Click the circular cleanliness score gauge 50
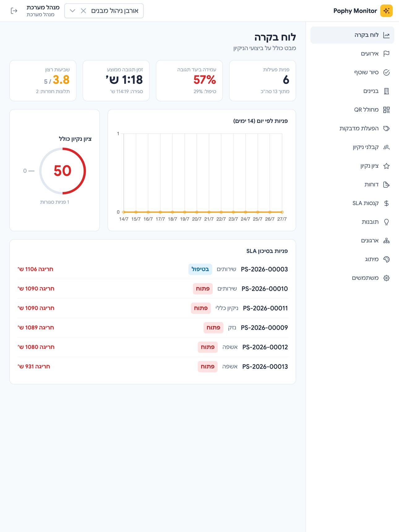 point(62,171)
